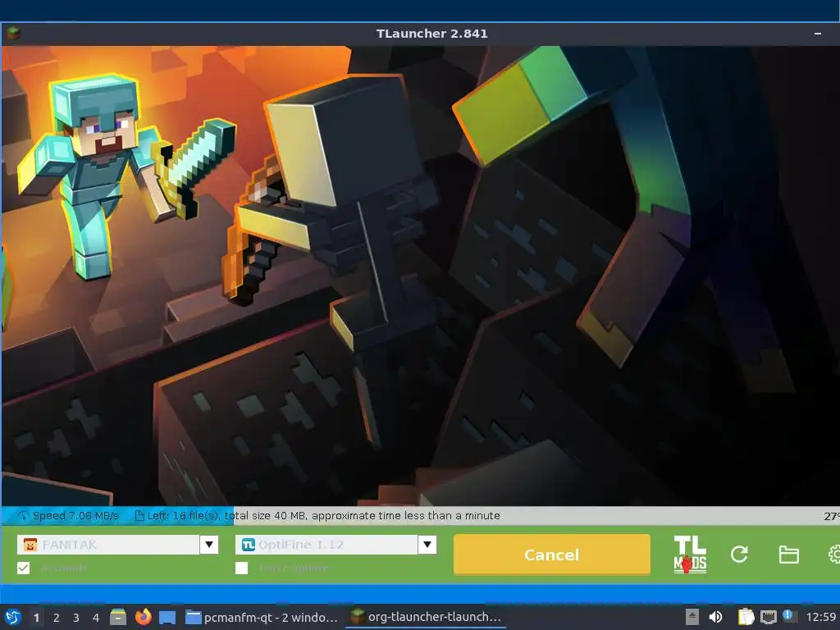Open the volume control in the tray

coord(715,617)
